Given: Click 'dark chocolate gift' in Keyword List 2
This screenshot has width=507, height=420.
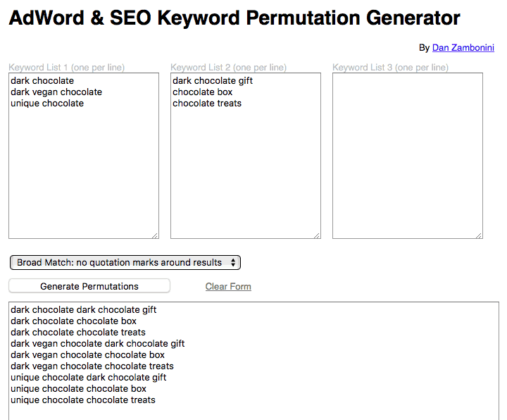Looking at the screenshot, I should (x=213, y=80).
